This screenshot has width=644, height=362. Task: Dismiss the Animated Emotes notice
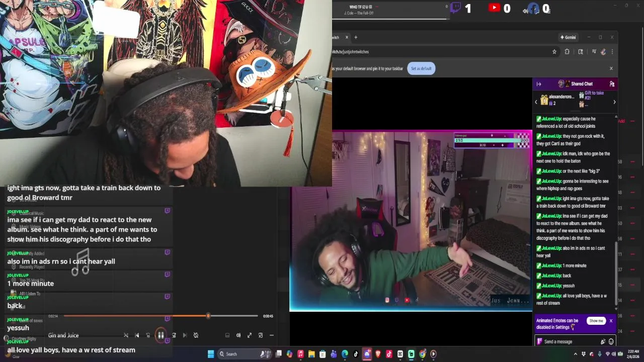point(611,321)
